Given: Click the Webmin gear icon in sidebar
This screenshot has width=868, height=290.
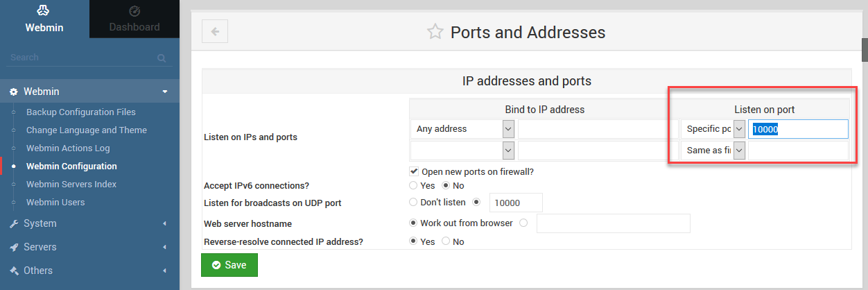Looking at the screenshot, I should 13,92.
